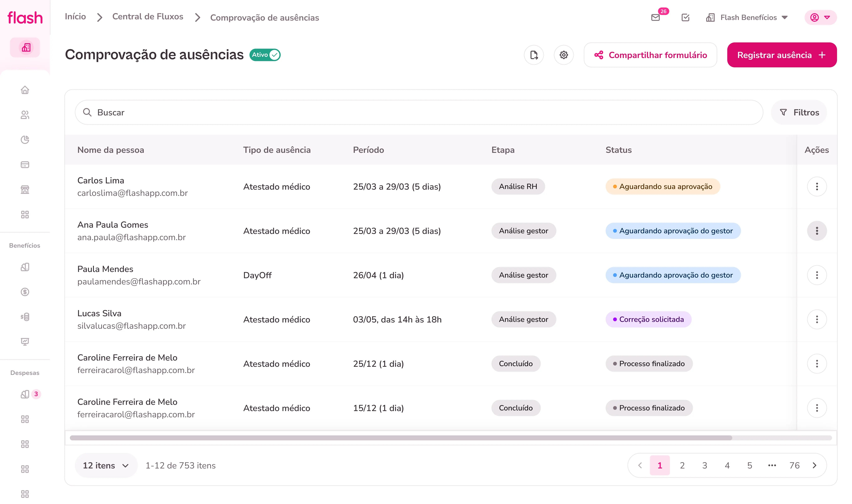
Task: Go to previous page arrow
Action: click(x=640, y=465)
